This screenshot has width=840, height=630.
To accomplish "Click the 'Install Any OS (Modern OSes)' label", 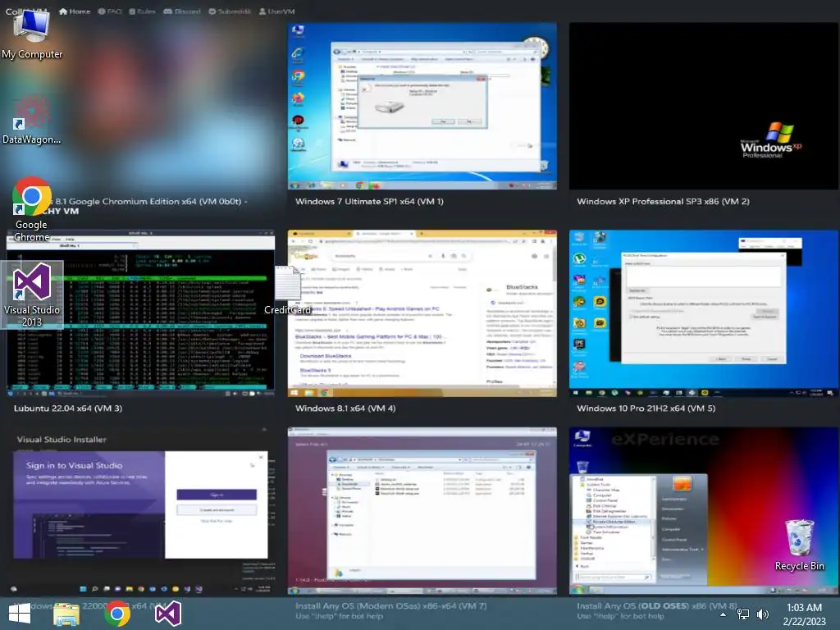I will coord(391,606).
